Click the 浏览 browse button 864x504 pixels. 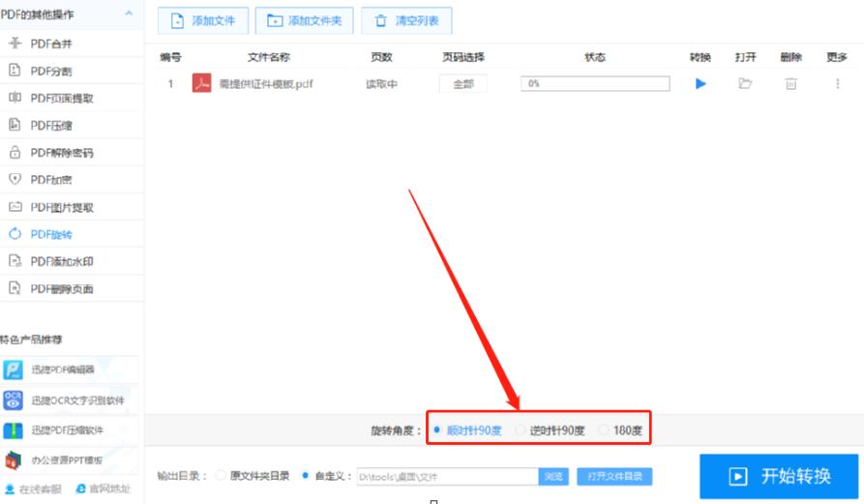pyautogui.click(x=553, y=477)
